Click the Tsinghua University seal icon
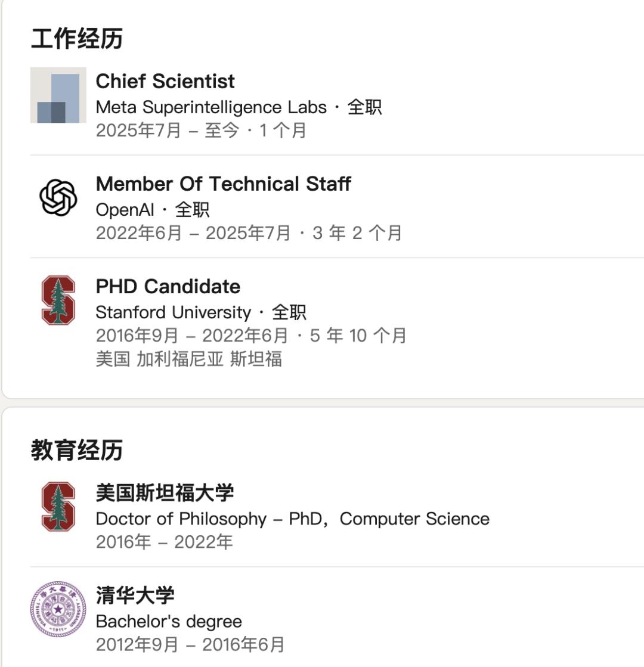 pos(58,609)
